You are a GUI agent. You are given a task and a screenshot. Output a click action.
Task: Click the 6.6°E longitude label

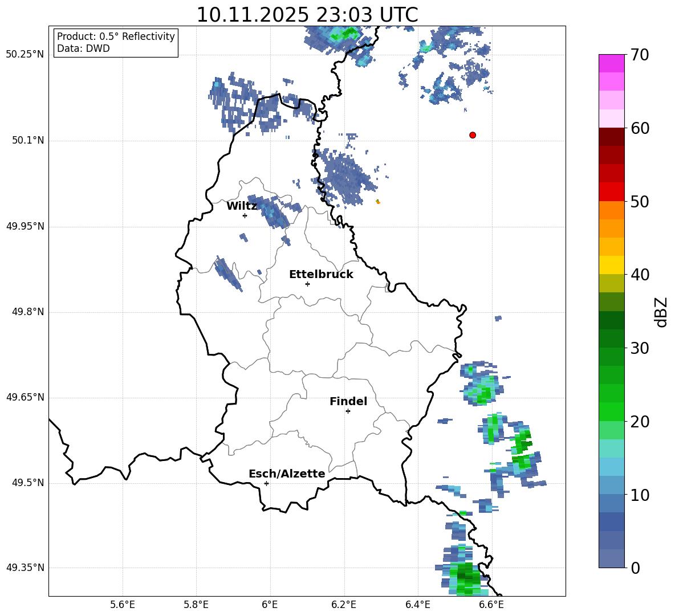click(491, 605)
